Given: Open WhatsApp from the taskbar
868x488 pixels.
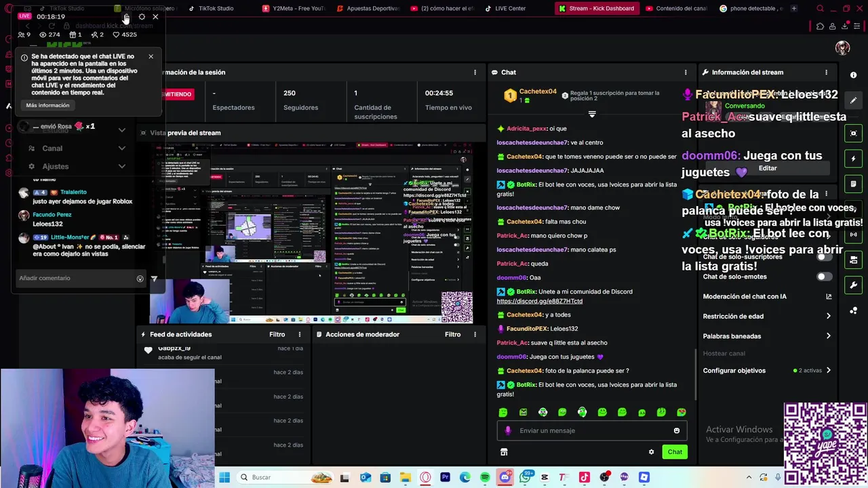Looking at the screenshot, I should click(x=525, y=477).
